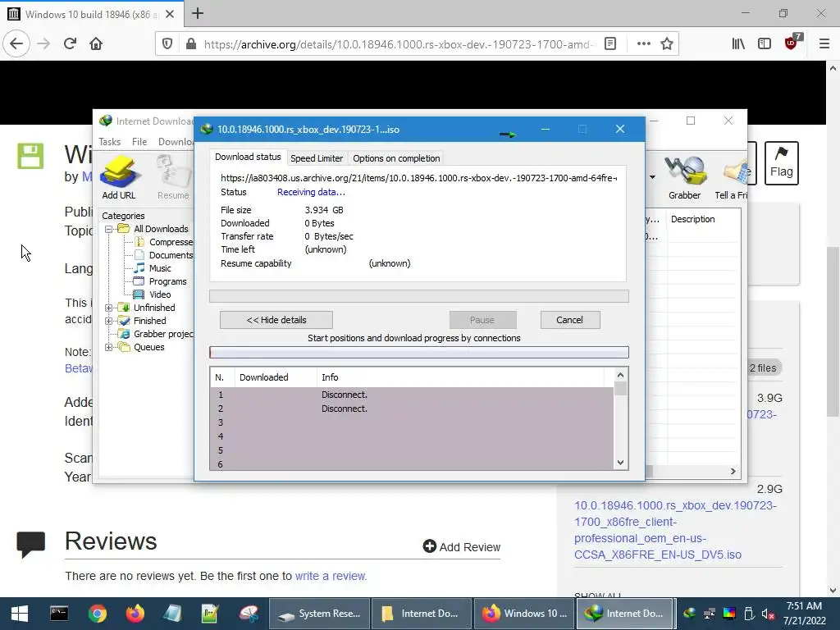Expand the Queues category node

click(x=109, y=347)
